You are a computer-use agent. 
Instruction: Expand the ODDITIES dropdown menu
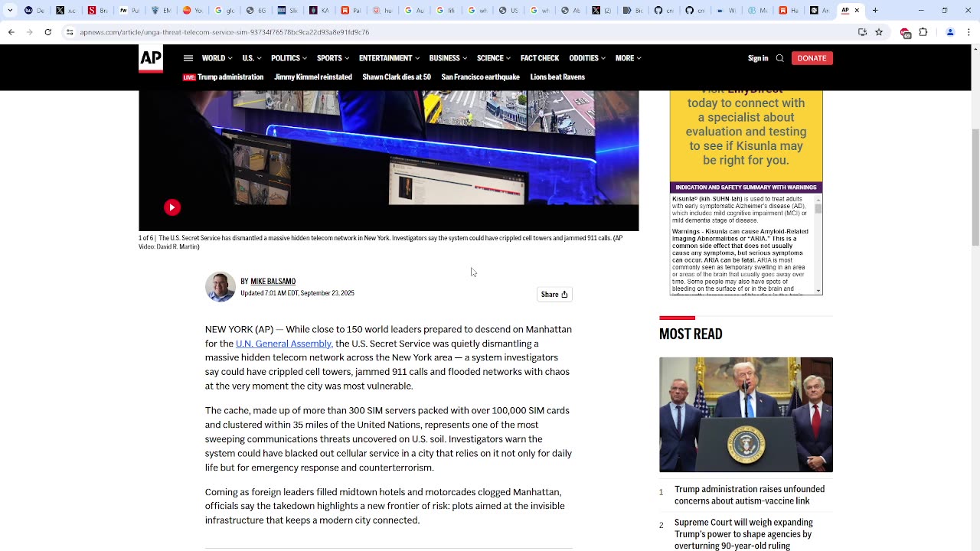[587, 58]
